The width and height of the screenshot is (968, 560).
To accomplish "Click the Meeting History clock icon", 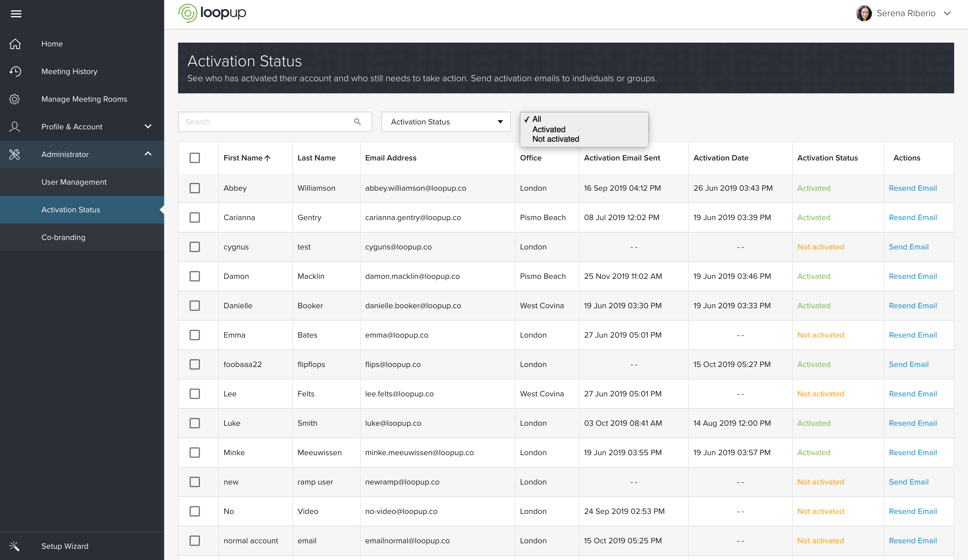I will click(x=15, y=71).
